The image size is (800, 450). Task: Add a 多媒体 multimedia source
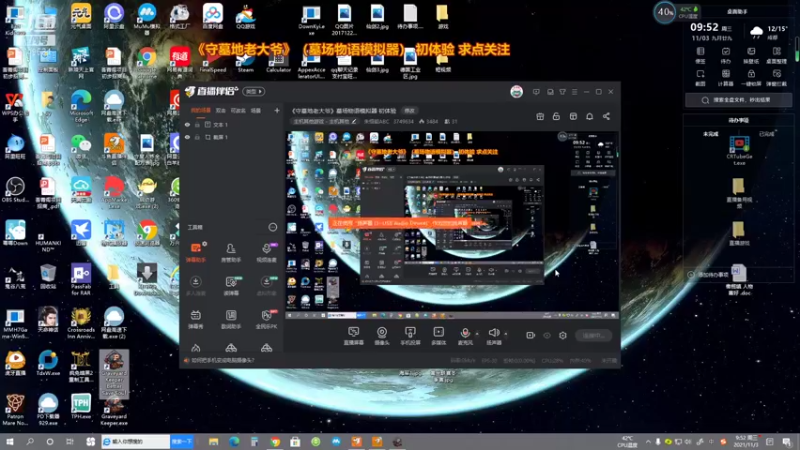tap(438, 336)
